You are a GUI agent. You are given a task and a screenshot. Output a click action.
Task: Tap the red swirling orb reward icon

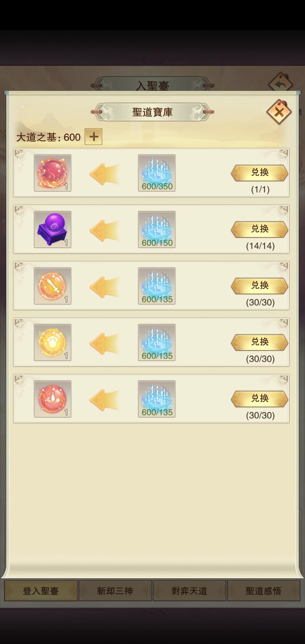tap(53, 173)
